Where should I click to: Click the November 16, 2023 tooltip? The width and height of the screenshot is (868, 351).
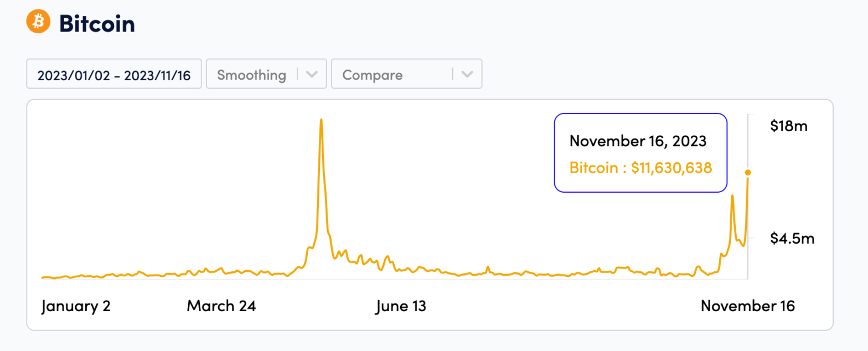pos(638,141)
